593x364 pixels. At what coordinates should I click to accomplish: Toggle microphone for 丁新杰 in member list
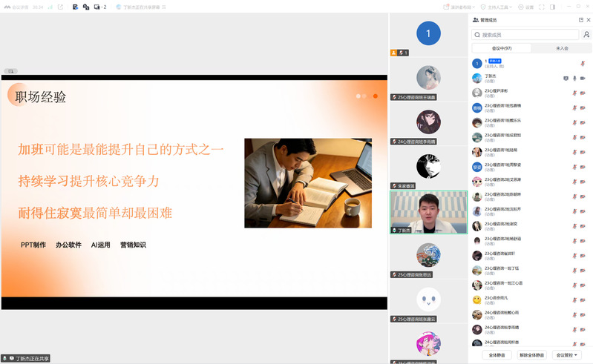point(574,78)
